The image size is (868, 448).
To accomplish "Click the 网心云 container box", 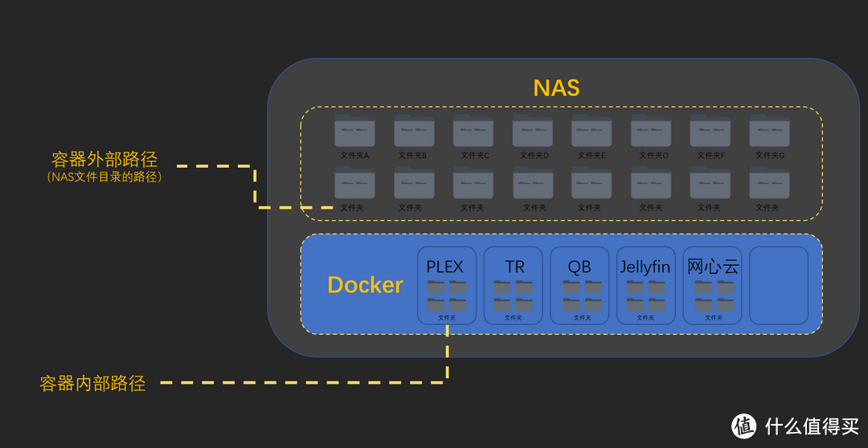I will click(712, 285).
